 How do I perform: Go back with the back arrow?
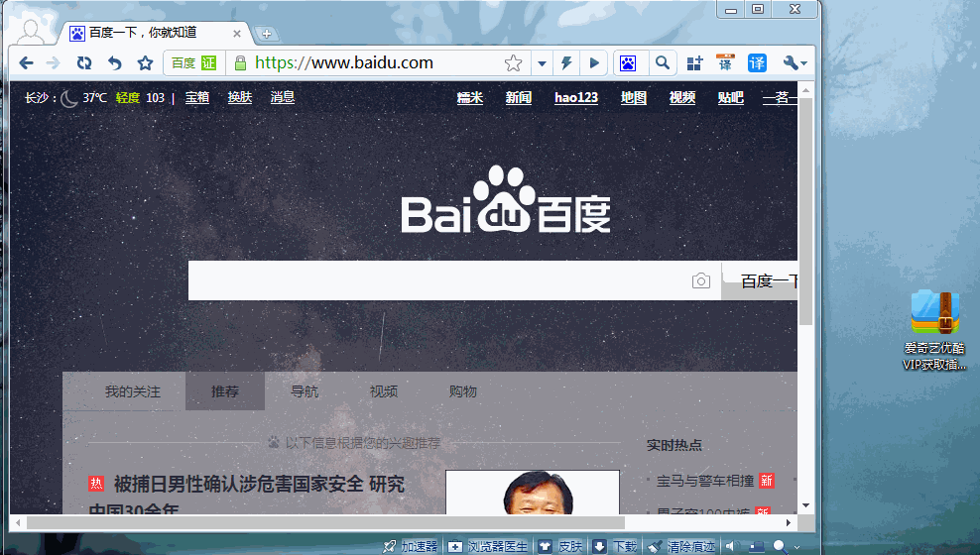pos(26,62)
